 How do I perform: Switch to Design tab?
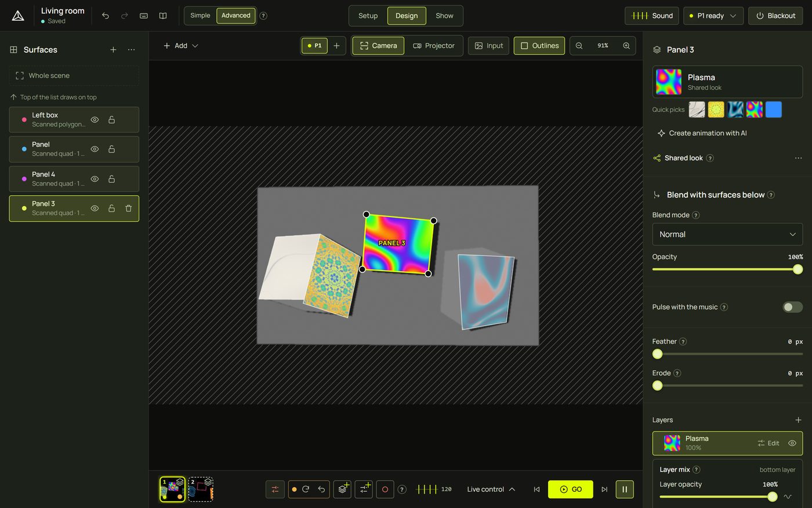pos(407,16)
